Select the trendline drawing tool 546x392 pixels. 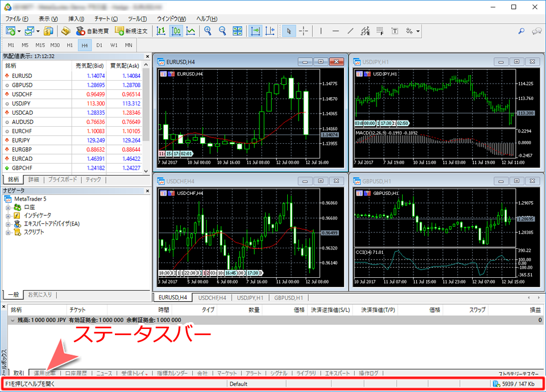(x=350, y=31)
